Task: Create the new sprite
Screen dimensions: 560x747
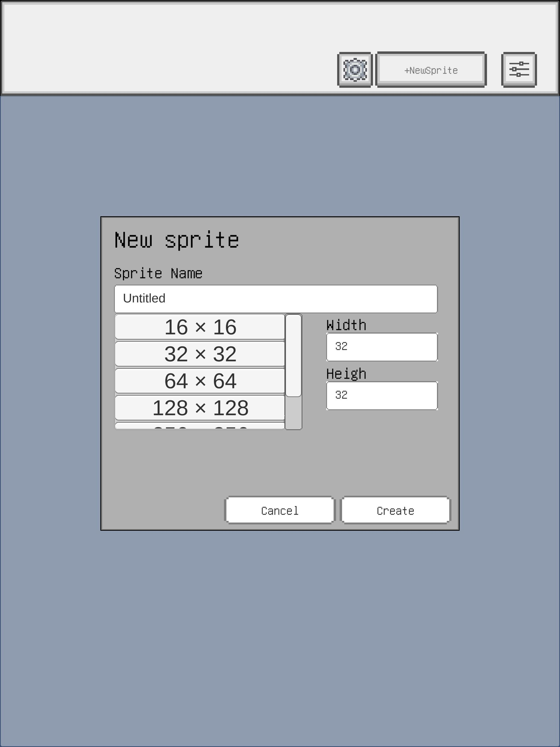Action: coord(395,510)
